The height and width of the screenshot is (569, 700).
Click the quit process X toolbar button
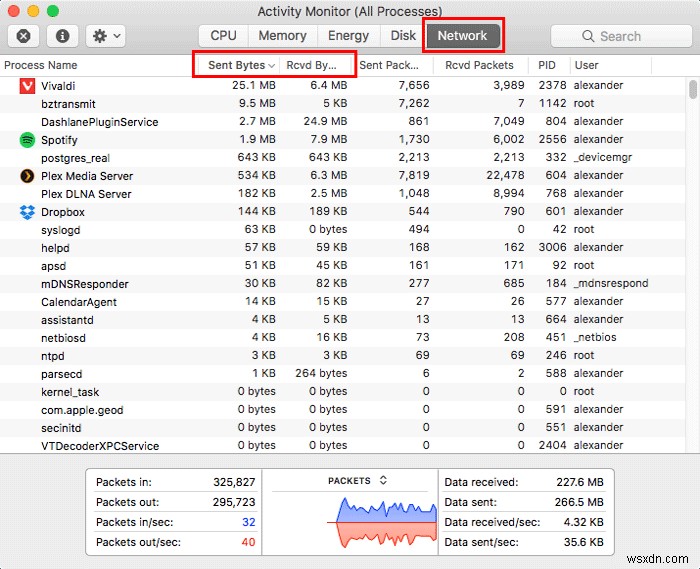click(x=24, y=36)
